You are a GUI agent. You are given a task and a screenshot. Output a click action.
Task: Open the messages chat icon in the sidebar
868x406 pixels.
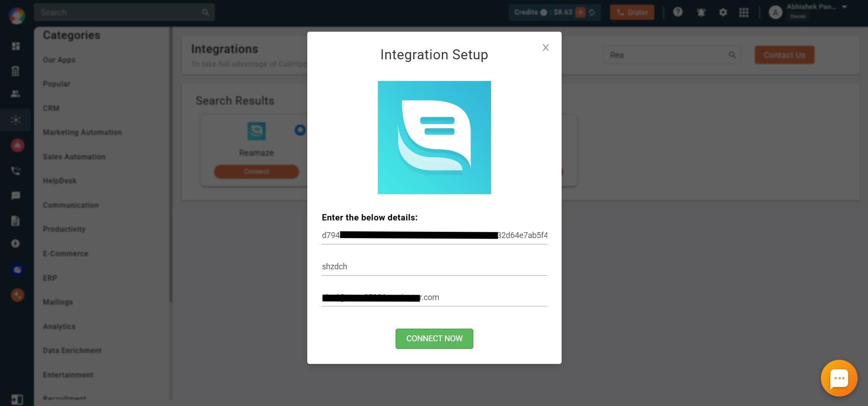pyautogui.click(x=16, y=196)
